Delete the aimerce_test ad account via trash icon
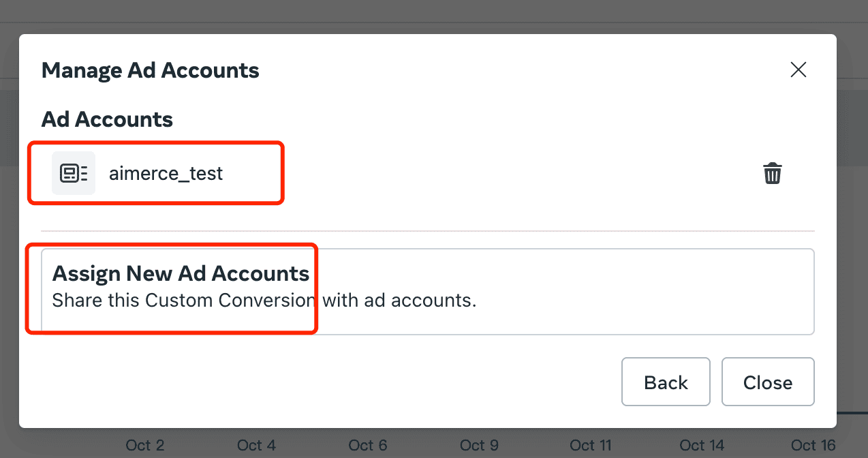868x458 pixels. tap(772, 173)
